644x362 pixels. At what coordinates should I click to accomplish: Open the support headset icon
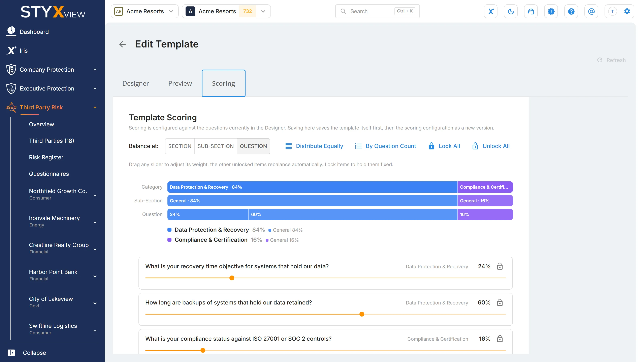(x=531, y=11)
